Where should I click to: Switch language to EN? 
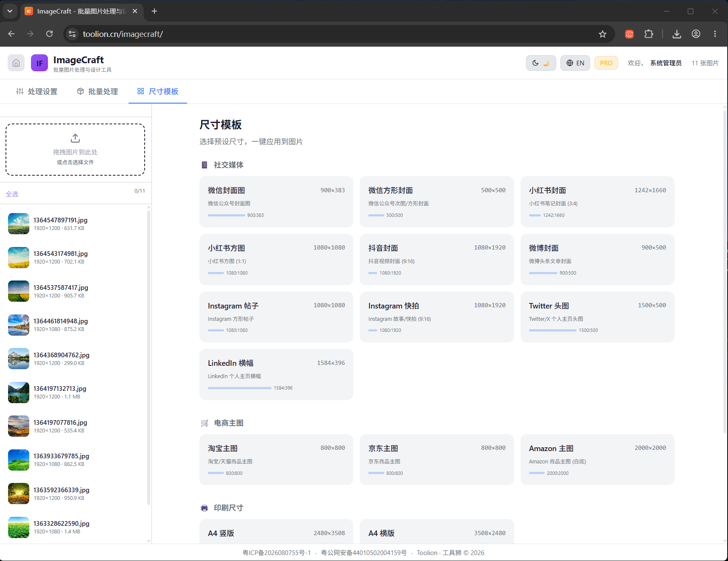click(575, 63)
